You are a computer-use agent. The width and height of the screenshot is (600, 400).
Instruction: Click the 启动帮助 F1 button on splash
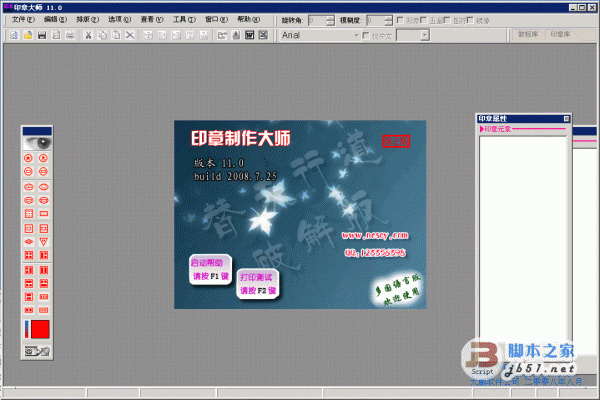210,269
